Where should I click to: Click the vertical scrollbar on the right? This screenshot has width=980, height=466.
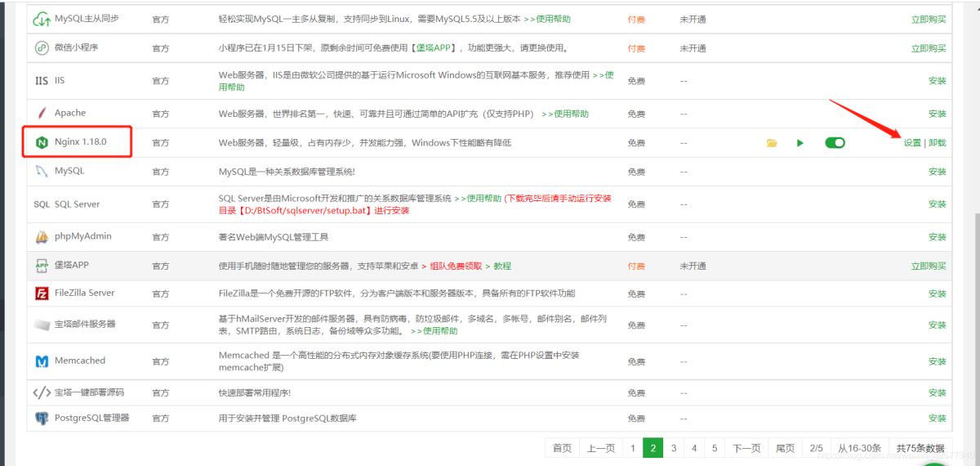point(975,327)
